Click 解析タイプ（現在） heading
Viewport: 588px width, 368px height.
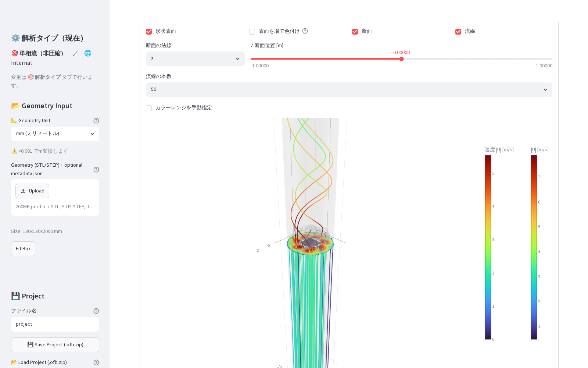click(49, 38)
